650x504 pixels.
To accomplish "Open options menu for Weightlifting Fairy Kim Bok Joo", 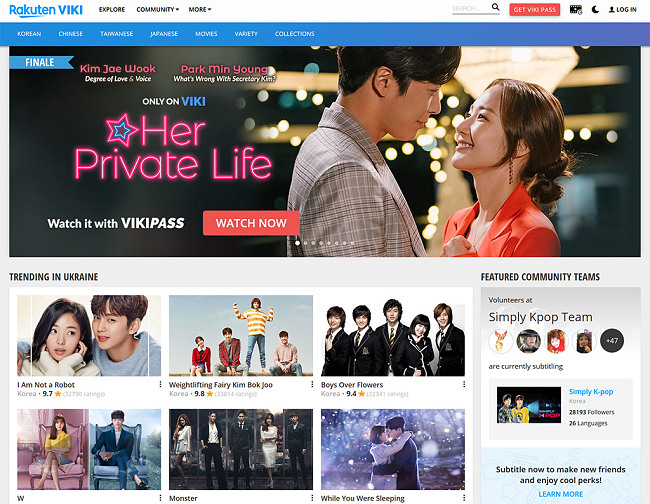I will click(312, 385).
